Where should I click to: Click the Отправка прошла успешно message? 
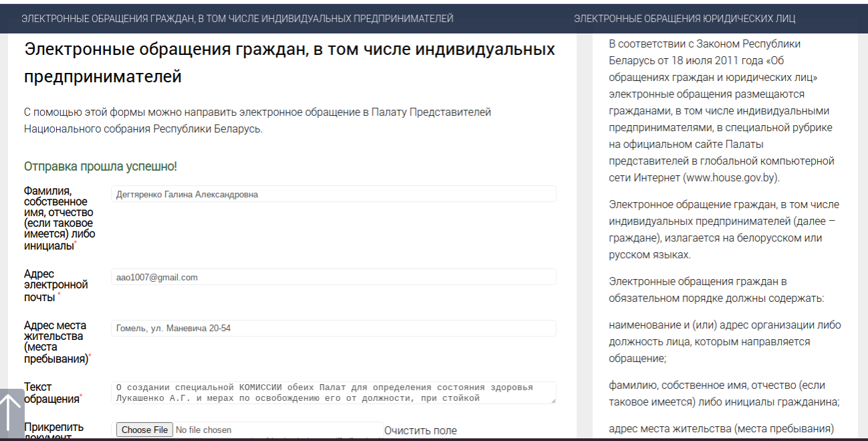(100, 166)
